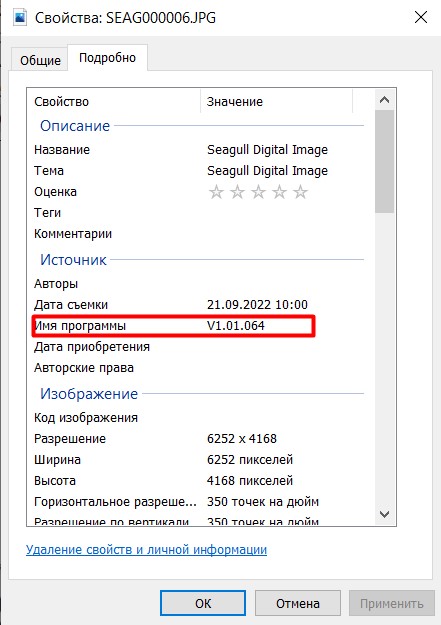This screenshot has width=441, height=625.
Task: Click Название value Seagull Digital Image
Action: (267, 150)
